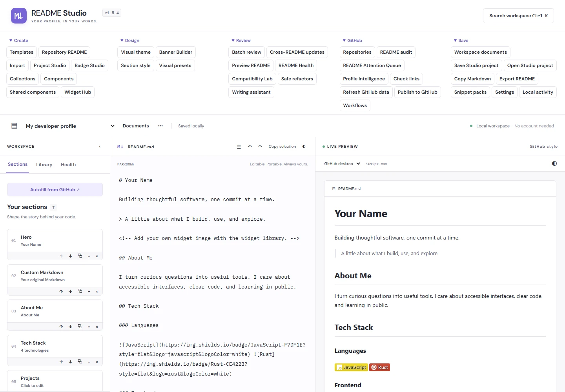Select the Projects section card
This screenshot has height=392, width=565.
coord(55,381)
